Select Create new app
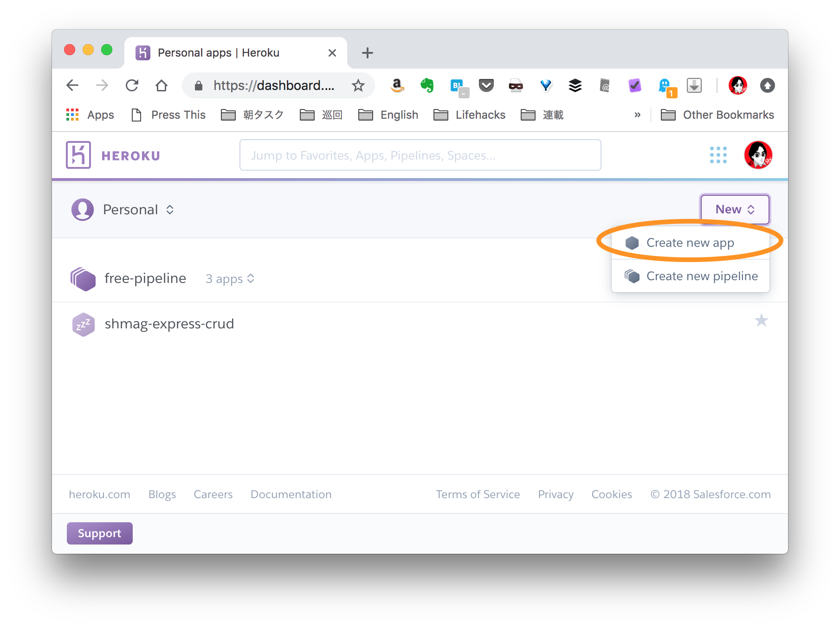Viewport: 840px width, 628px height. click(690, 243)
